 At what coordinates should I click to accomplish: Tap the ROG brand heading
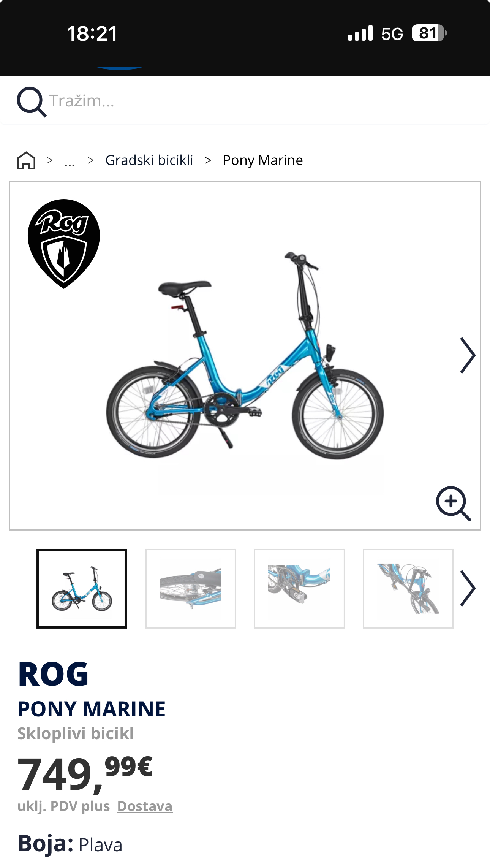[x=53, y=674]
